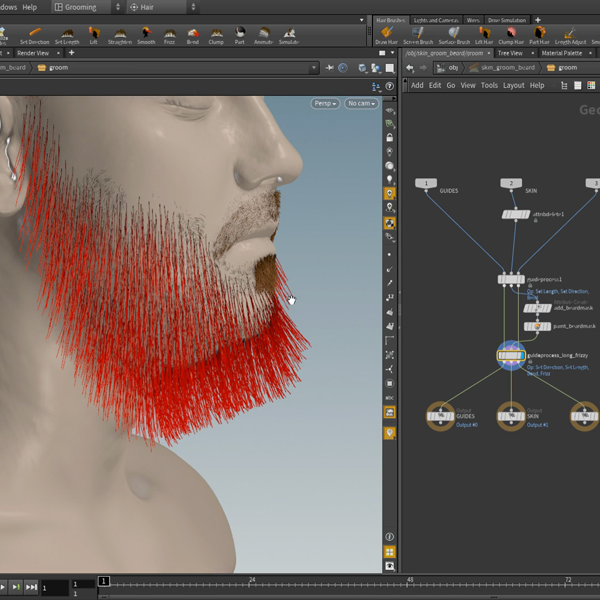The image size is (600, 600).
Task: Open the Persp viewport dropdown
Action: pos(324,103)
